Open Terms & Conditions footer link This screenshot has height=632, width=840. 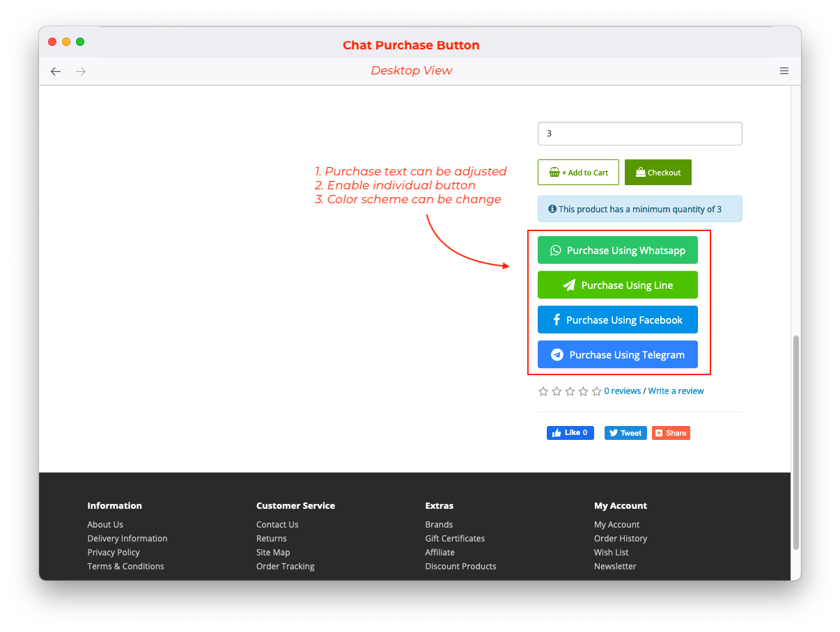pos(126,567)
